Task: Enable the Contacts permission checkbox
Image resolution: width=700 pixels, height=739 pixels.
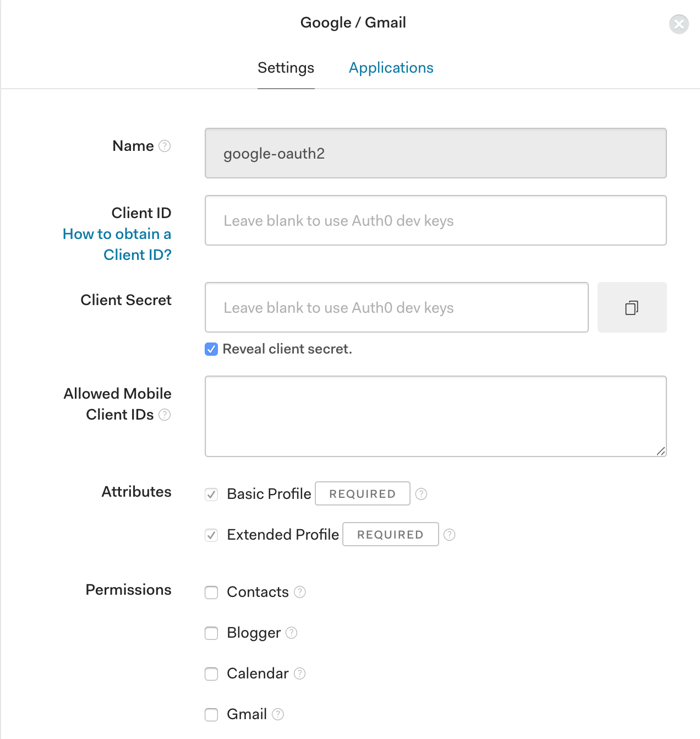Action: coord(211,593)
